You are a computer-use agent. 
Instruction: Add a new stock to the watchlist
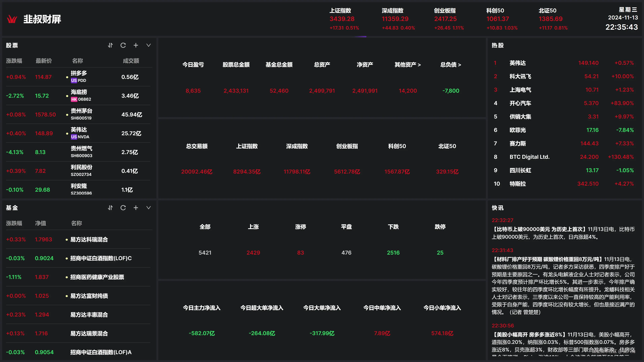click(136, 45)
